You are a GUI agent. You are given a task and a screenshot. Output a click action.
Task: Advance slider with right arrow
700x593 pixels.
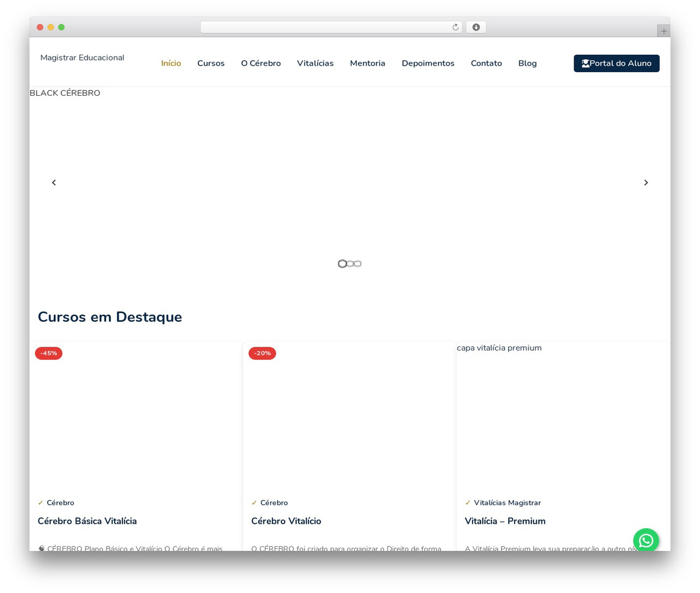coord(646,183)
